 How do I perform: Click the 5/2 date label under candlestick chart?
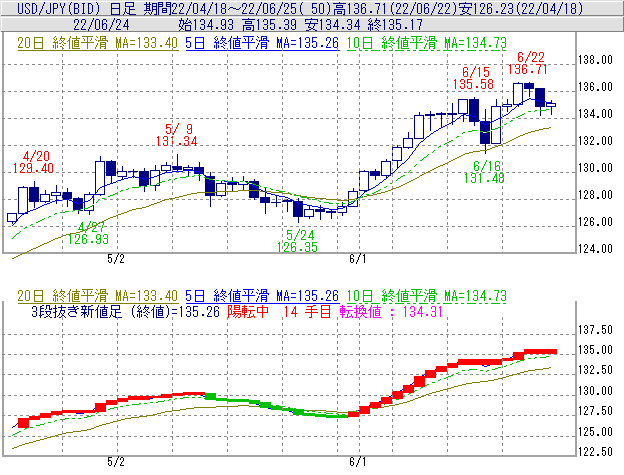coord(116,259)
